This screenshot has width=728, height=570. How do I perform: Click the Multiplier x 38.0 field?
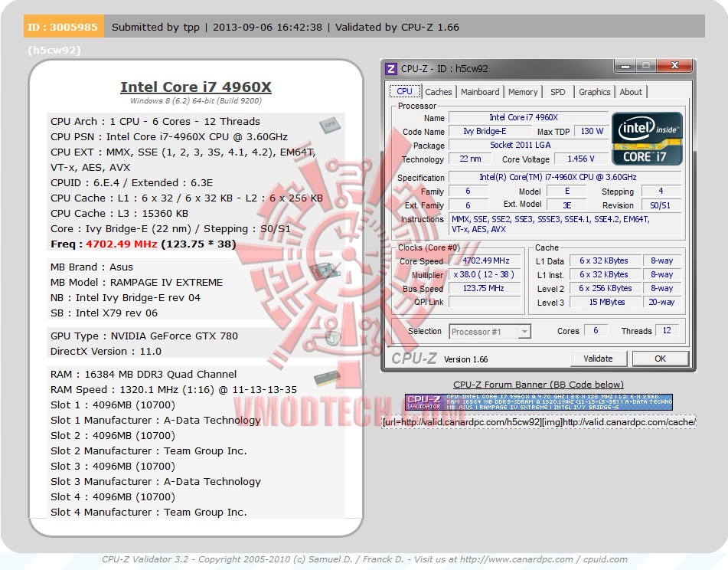(485, 274)
